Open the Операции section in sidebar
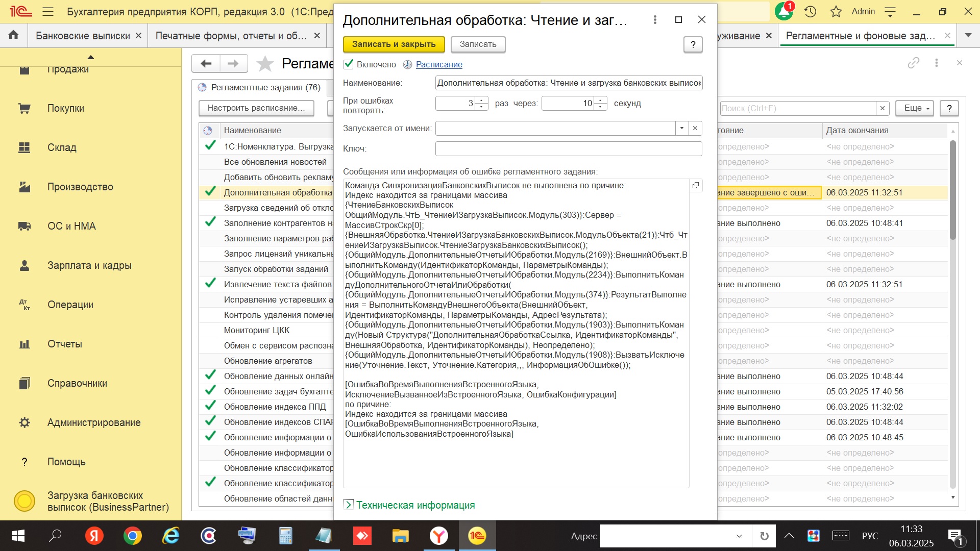980x551 pixels. point(70,305)
